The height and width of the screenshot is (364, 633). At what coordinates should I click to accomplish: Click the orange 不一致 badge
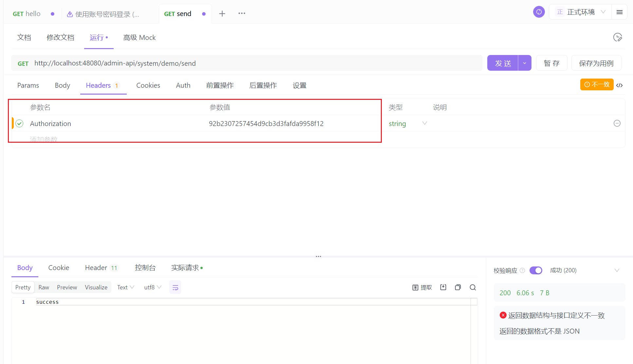pos(597,84)
